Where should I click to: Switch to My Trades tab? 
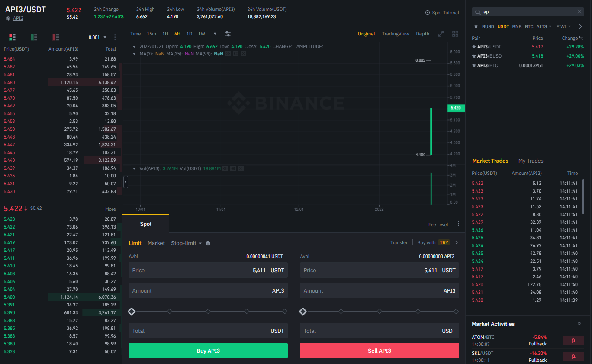point(531,161)
